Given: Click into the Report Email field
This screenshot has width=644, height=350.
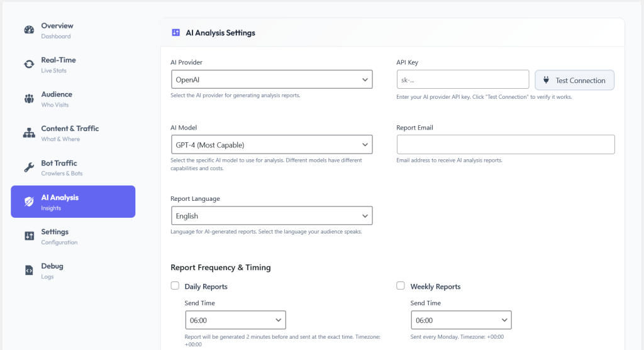Looking at the screenshot, I should pyautogui.click(x=506, y=144).
